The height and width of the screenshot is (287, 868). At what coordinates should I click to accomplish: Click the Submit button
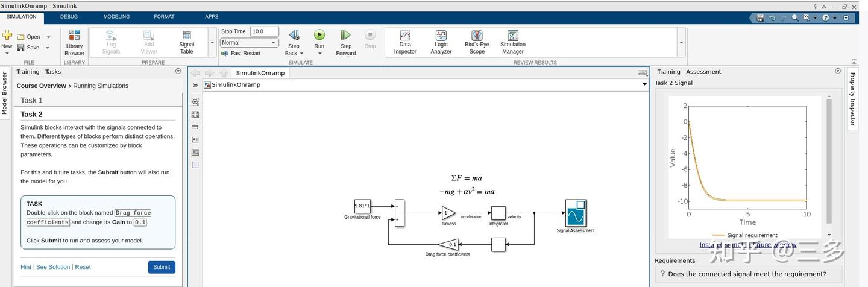coord(162,267)
